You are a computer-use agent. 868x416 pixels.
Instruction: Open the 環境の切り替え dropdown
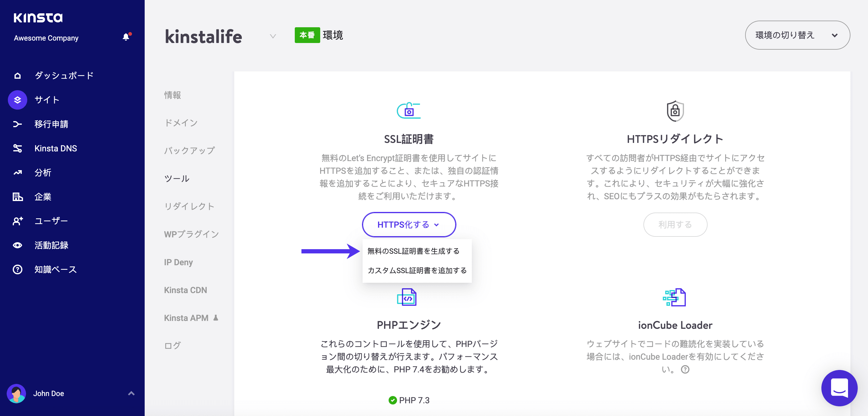(797, 35)
